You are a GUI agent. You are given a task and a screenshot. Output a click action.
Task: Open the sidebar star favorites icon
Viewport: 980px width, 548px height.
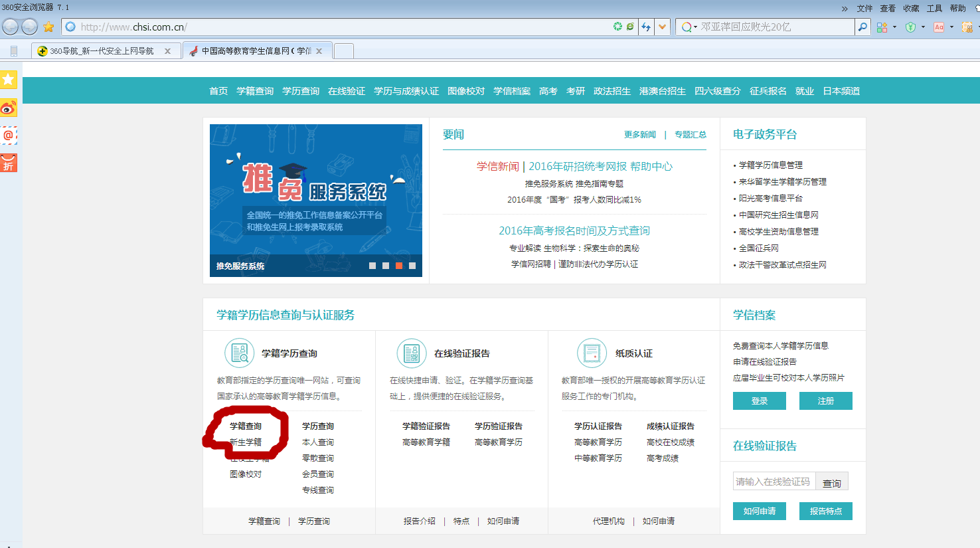tap(9, 80)
